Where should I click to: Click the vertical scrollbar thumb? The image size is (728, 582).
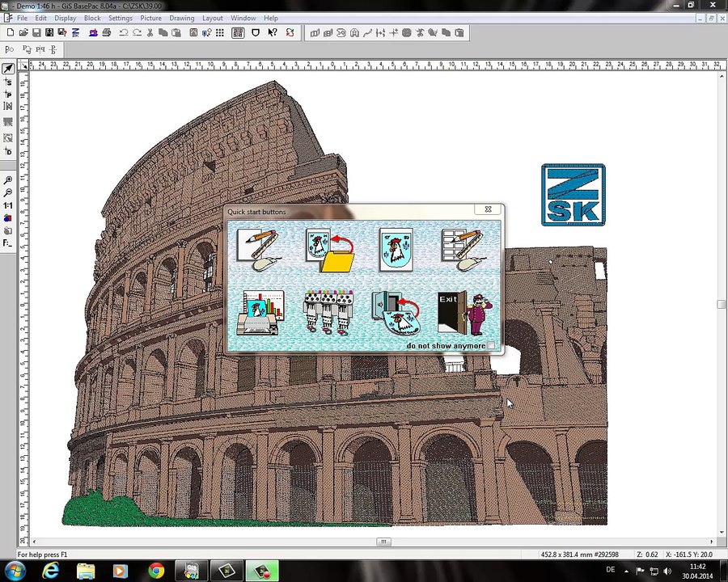(x=721, y=304)
